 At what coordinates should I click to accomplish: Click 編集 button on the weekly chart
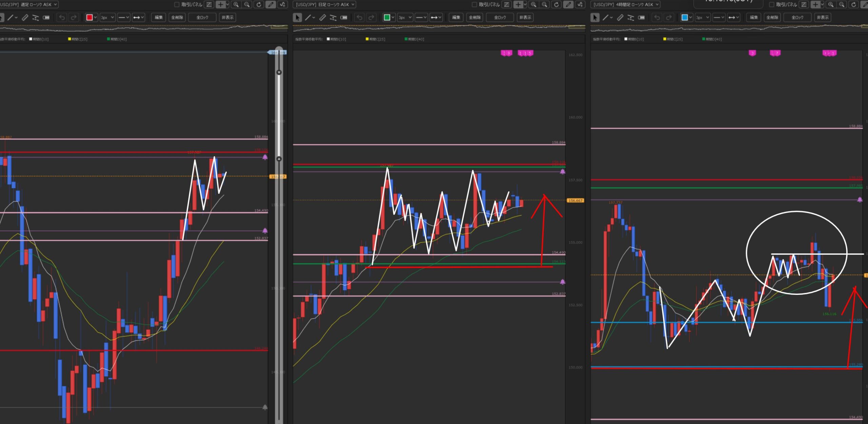click(x=158, y=17)
